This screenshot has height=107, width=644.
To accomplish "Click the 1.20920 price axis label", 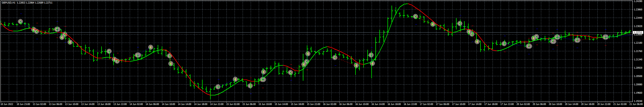I will (638, 68).
